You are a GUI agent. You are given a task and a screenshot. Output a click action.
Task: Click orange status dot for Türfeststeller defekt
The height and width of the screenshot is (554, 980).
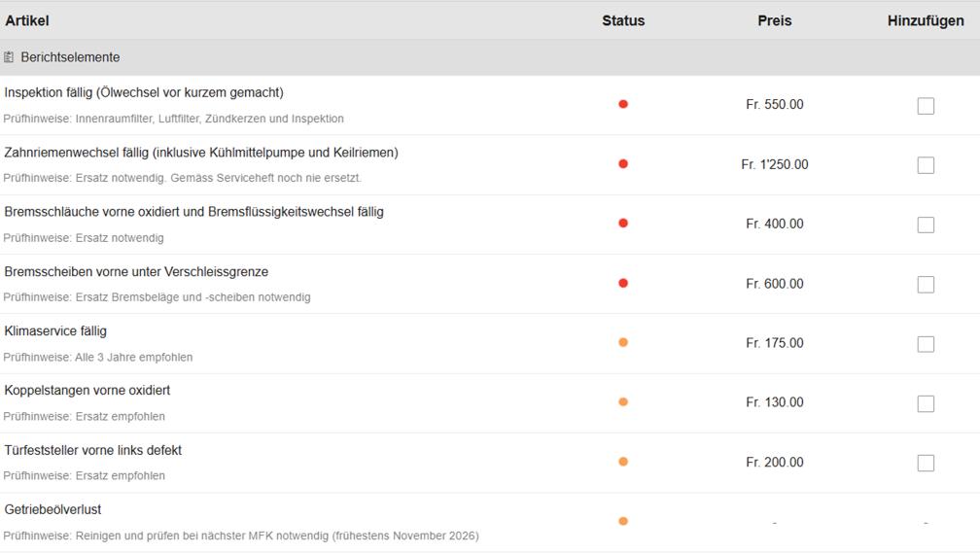tap(623, 462)
